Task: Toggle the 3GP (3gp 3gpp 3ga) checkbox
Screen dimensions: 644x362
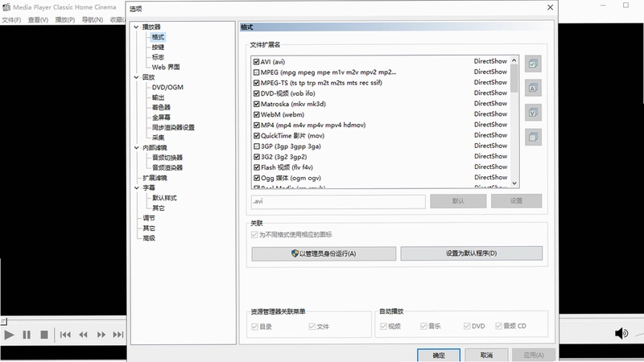Action: 256,146
